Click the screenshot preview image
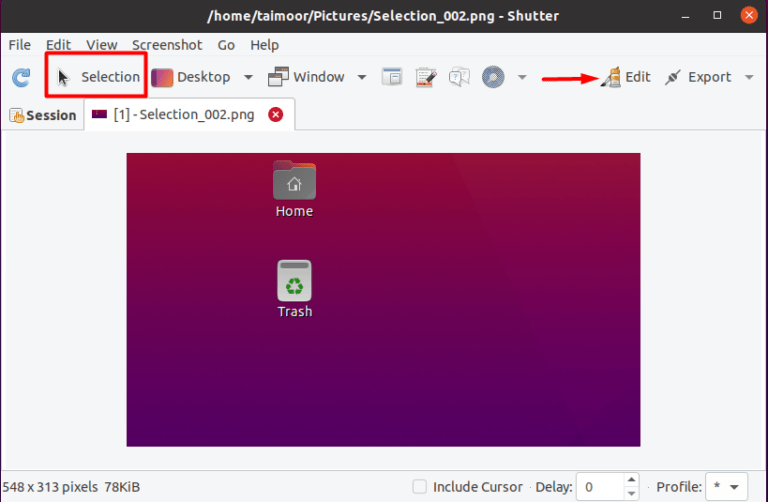 tap(383, 299)
